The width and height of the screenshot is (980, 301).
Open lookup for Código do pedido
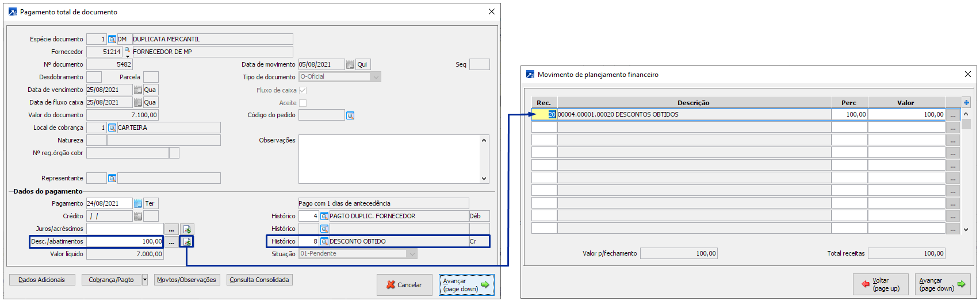(x=350, y=115)
